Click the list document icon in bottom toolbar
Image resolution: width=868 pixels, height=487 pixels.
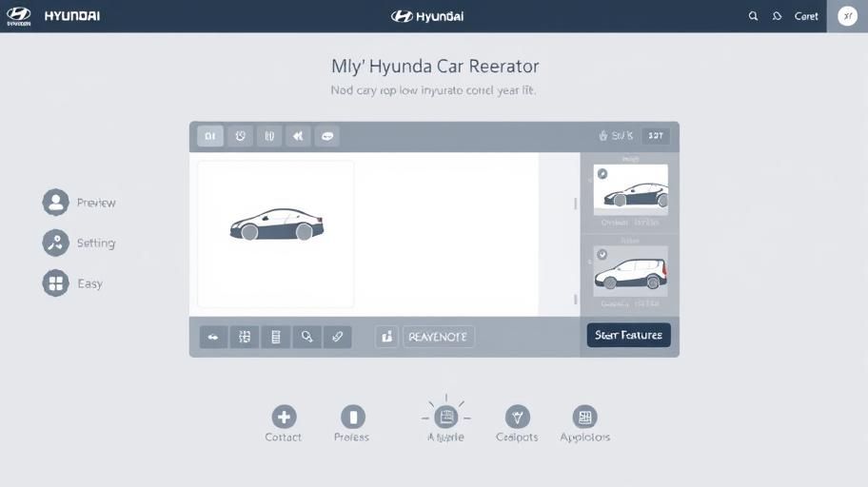(x=276, y=337)
